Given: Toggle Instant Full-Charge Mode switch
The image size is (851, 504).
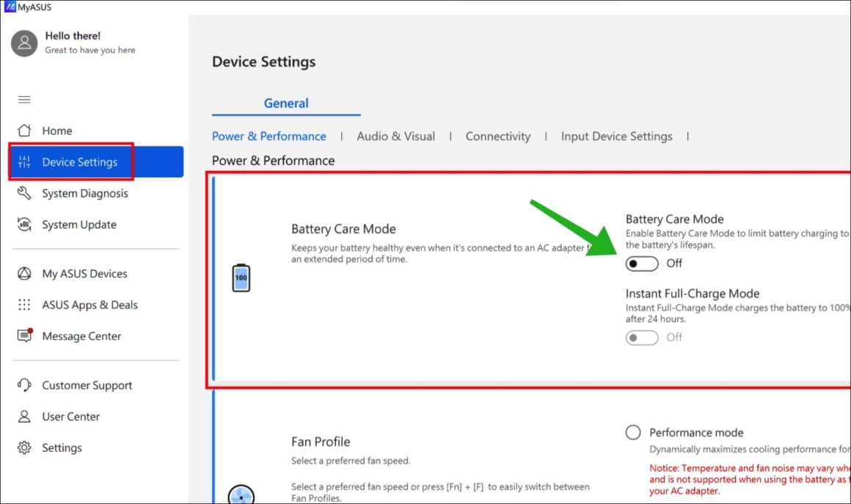Looking at the screenshot, I should click(x=641, y=337).
